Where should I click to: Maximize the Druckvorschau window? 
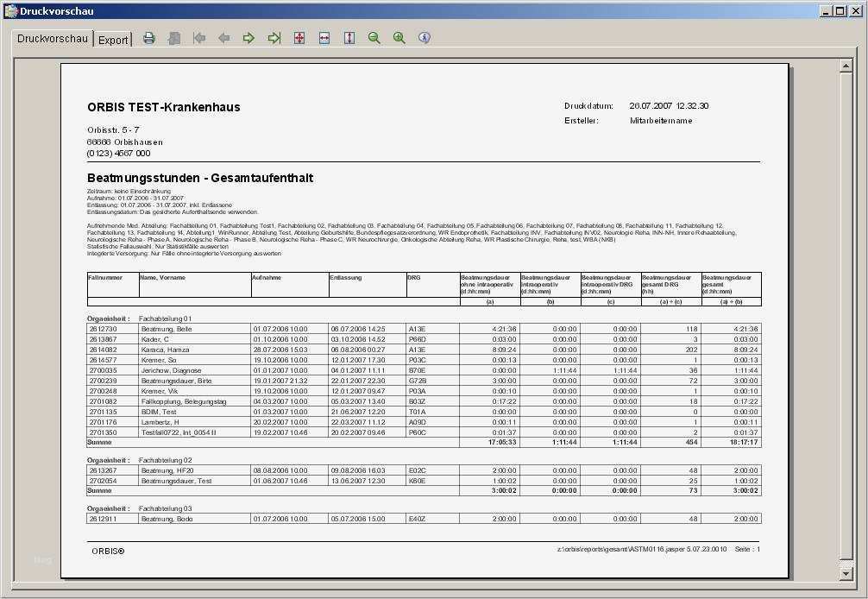pos(840,11)
